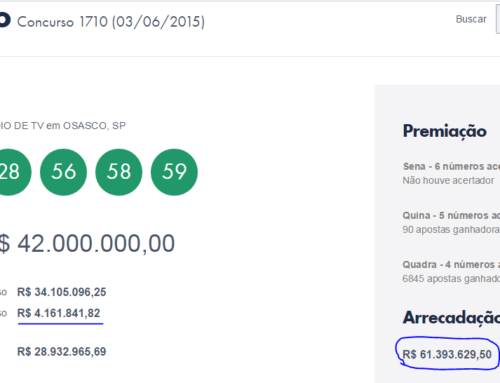500x383 pixels.
Task: Click the green number 59 ball
Action: click(x=174, y=172)
